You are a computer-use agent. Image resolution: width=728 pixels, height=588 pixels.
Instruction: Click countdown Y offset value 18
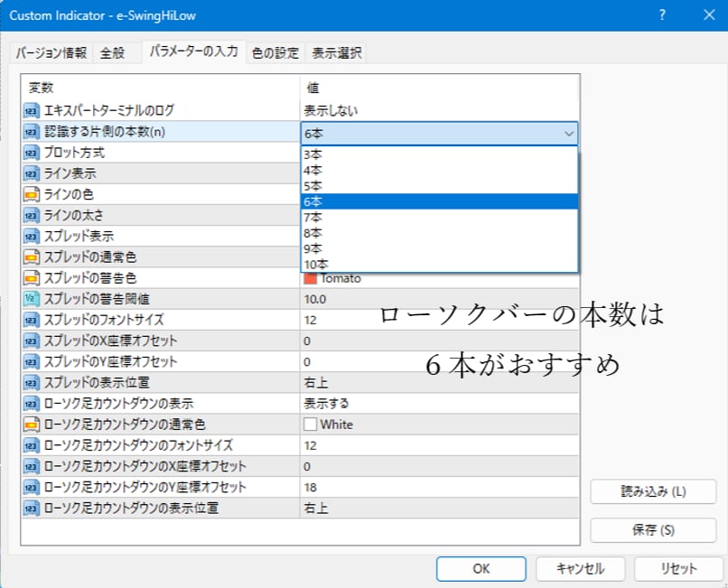point(310,487)
